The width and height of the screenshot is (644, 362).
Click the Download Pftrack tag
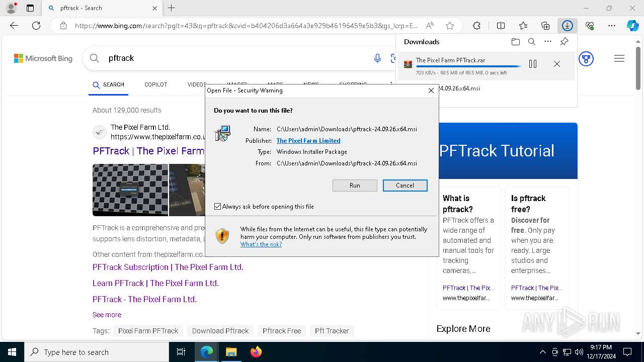(220, 331)
